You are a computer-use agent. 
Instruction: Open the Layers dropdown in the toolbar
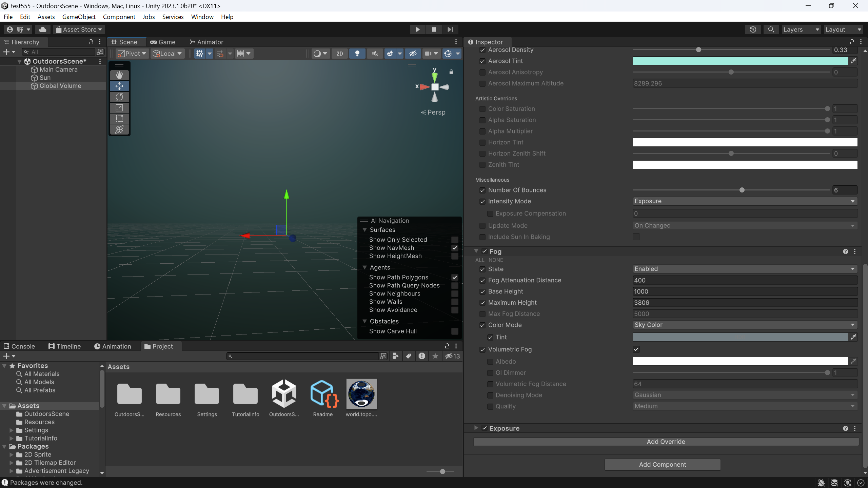pos(801,29)
